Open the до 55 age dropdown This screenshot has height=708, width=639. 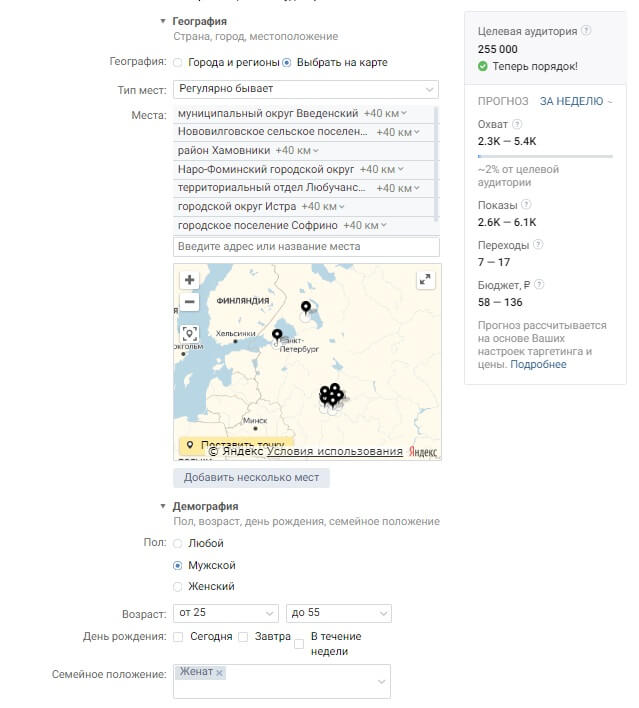click(339, 613)
